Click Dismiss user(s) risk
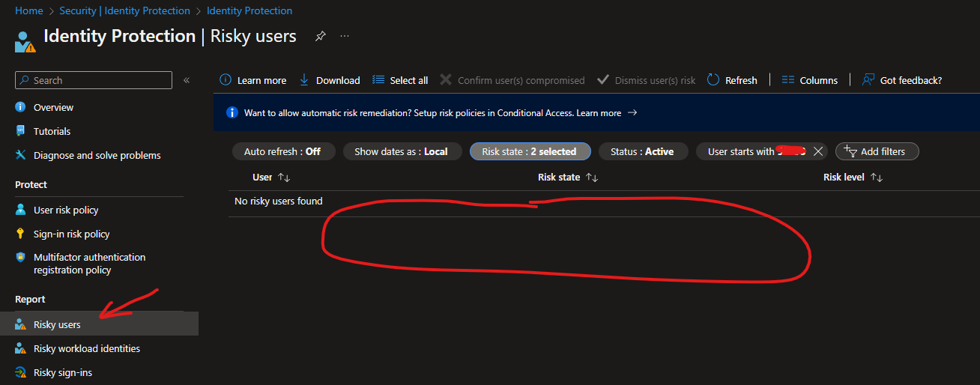Viewport: 980px width, 385px height. click(646, 80)
